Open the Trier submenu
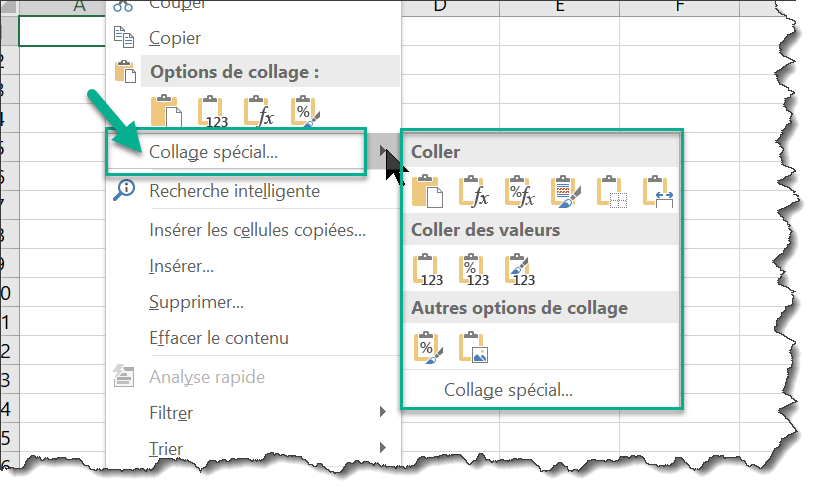Screen dimensions: 820x497 166,449
